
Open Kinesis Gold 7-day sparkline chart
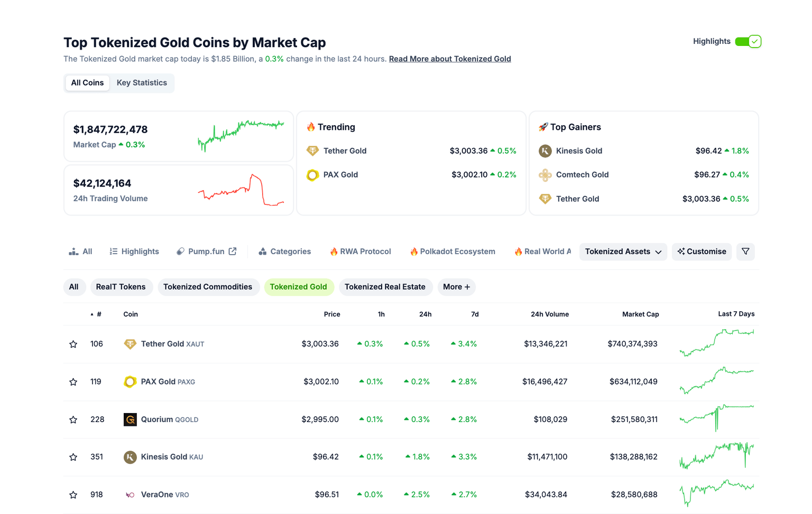pyautogui.click(x=717, y=456)
